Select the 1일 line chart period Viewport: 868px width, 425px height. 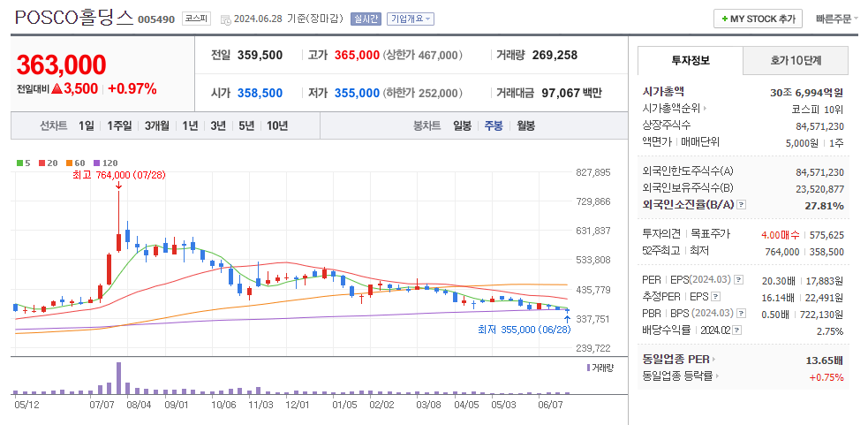pos(87,125)
